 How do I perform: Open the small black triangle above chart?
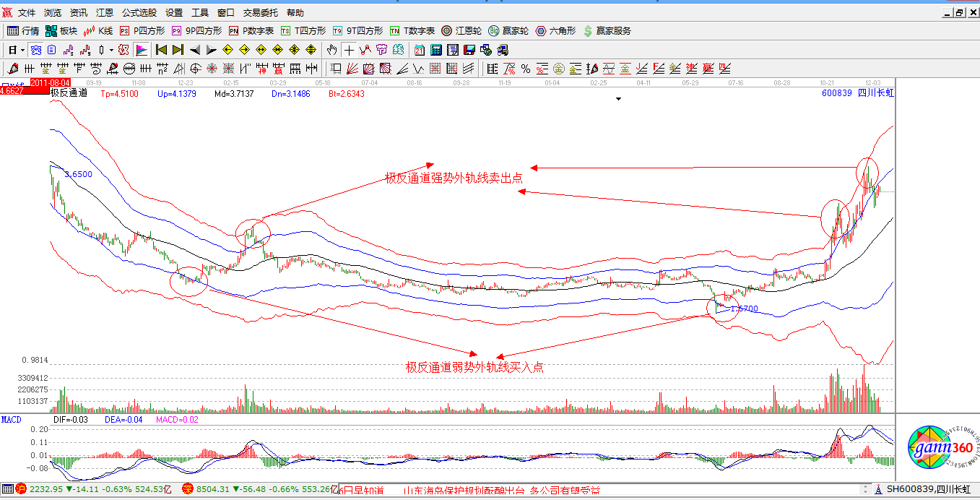(618, 100)
